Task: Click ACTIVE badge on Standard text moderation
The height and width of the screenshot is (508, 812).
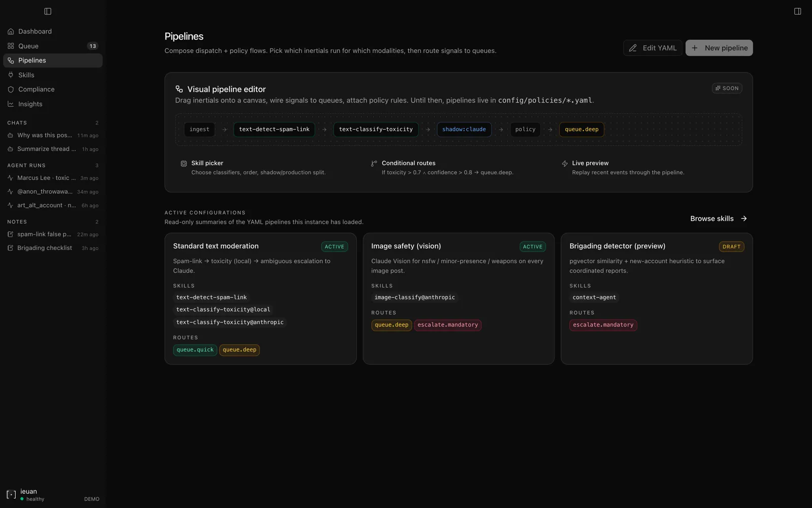Action: [x=334, y=247]
